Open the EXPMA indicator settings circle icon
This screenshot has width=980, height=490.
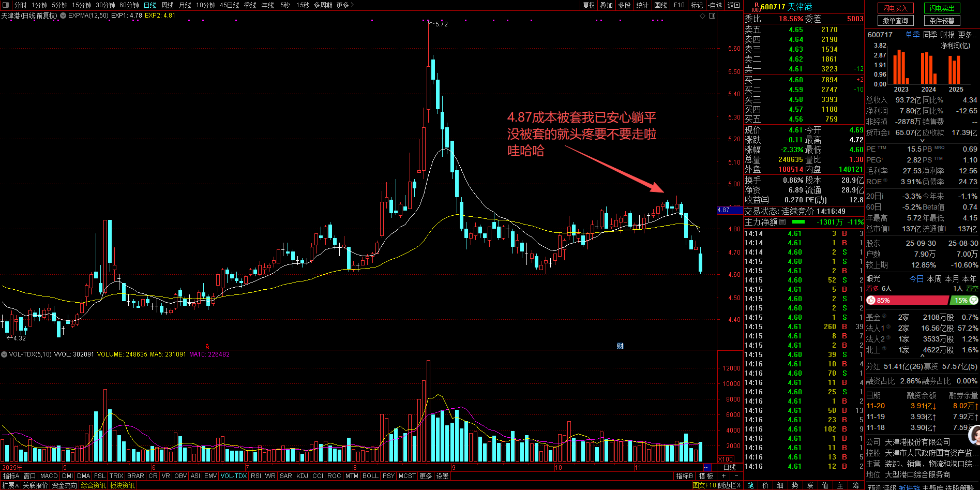[x=63, y=16]
